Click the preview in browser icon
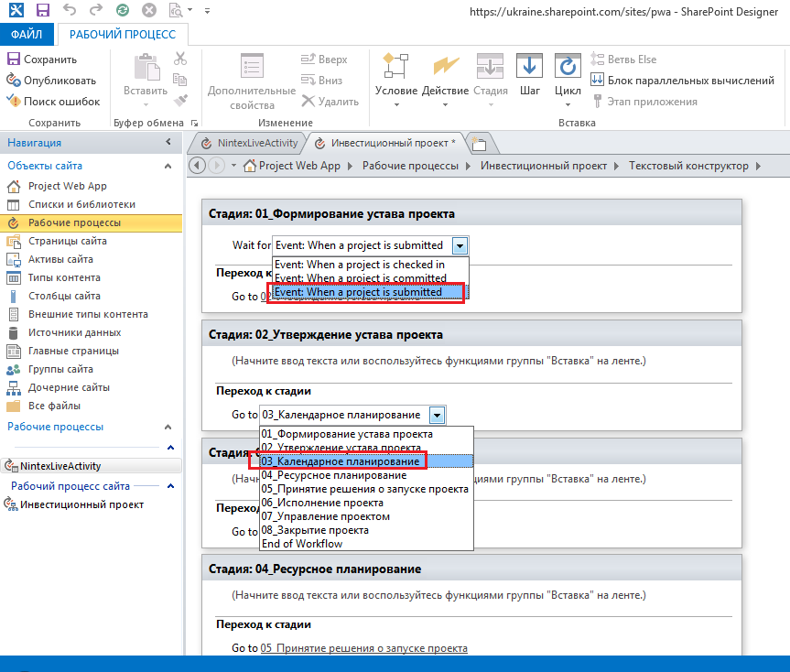Viewport: 790px width, 672px height. click(176, 10)
